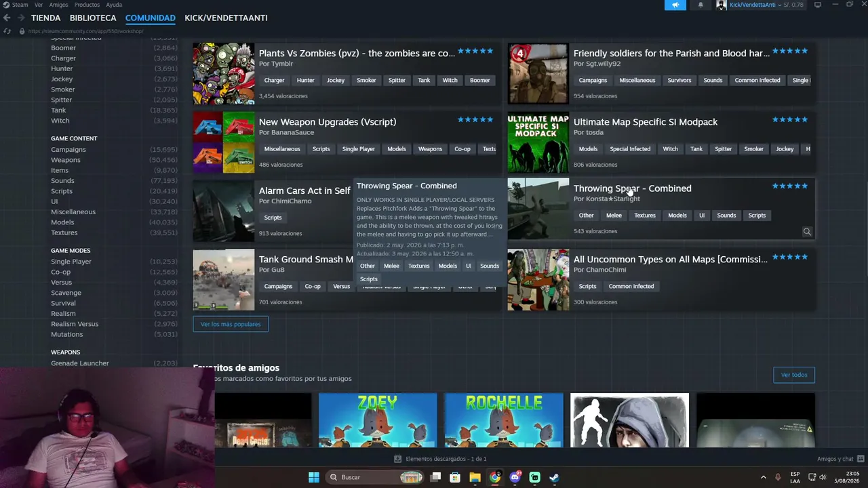The width and height of the screenshot is (868, 488).
Task: Open Microsoft Store from taskbar
Action: coord(455,477)
